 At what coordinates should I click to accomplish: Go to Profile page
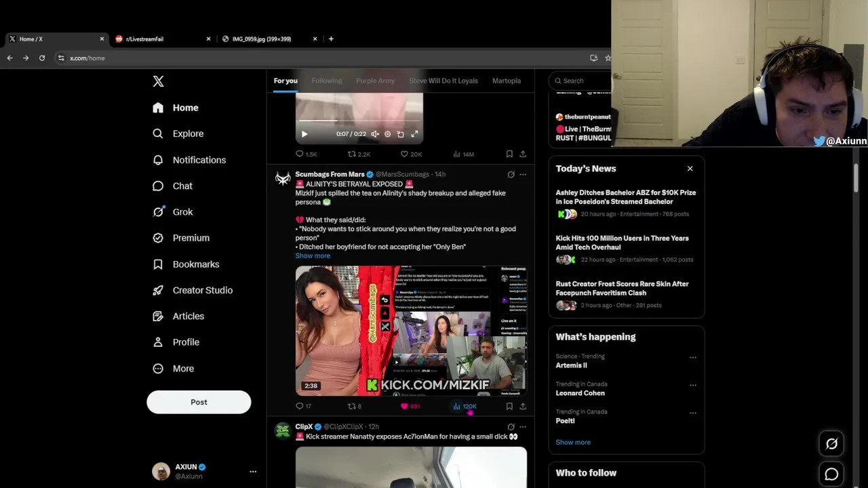pos(176,342)
